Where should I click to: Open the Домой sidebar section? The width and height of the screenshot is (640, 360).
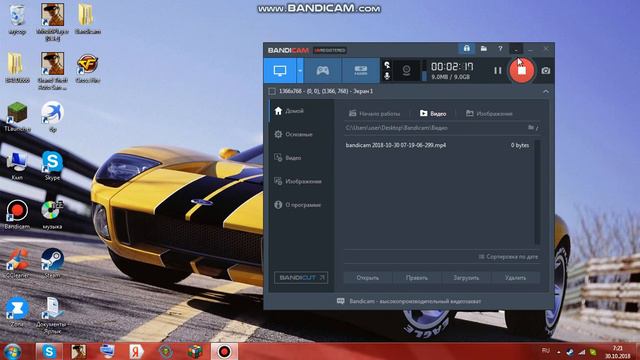tap(301, 111)
